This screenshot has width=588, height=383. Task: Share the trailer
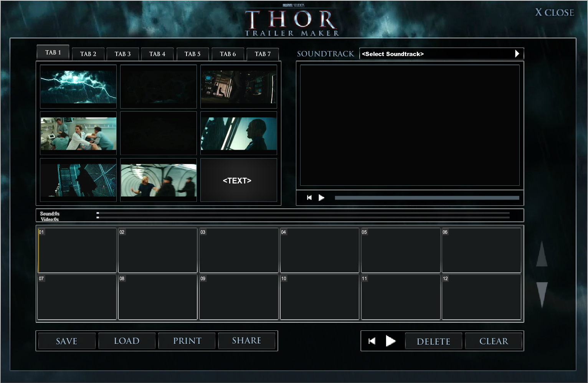click(x=247, y=341)
